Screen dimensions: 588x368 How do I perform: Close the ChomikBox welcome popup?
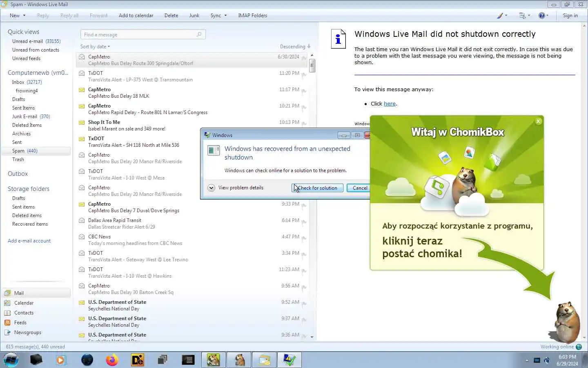538,121
